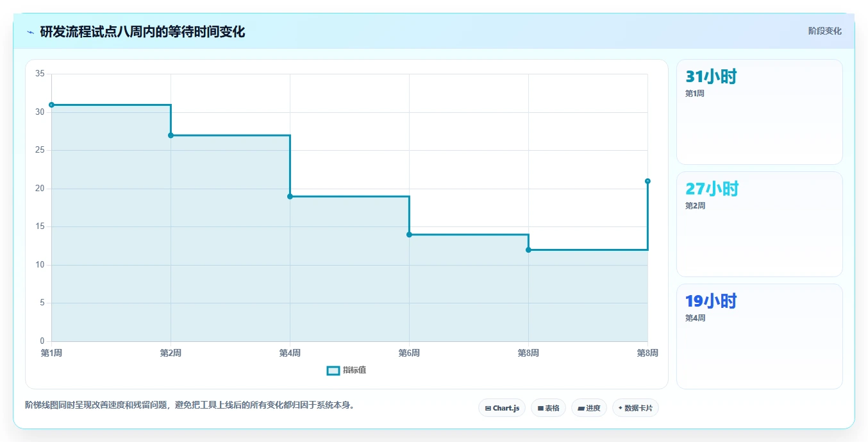Image resolution: width=868 pixels, height=442 pixels.
Task: Click the 指标值 legend label
Action: point(355,371)
